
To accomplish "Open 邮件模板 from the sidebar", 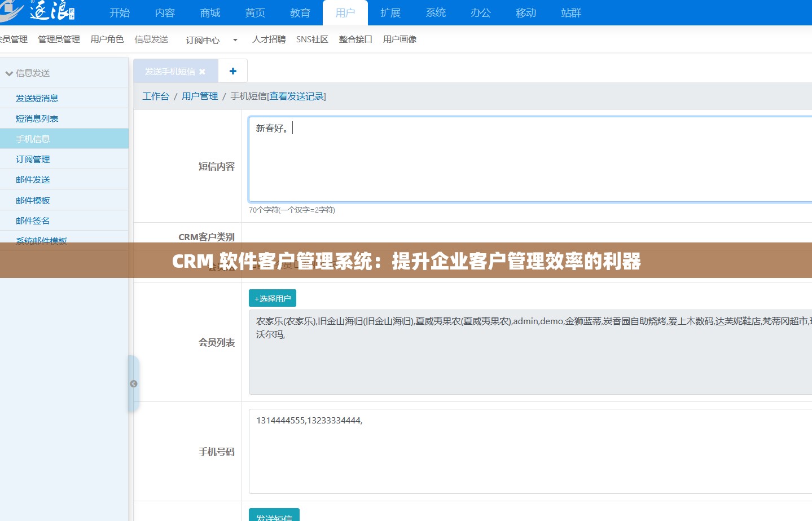I will (x=33, y=200).
